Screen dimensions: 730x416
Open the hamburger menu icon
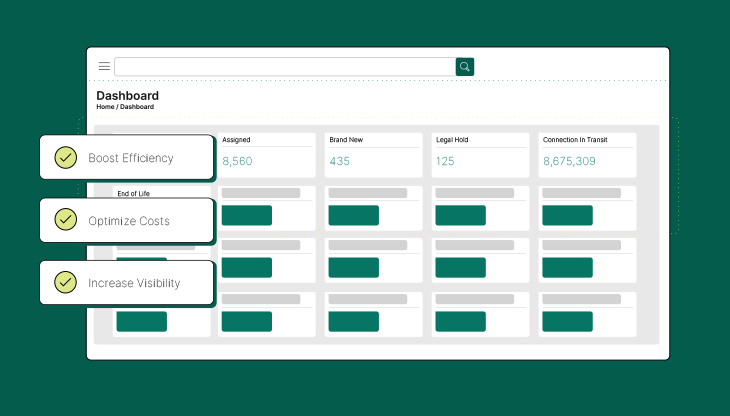tap(104, 67)
